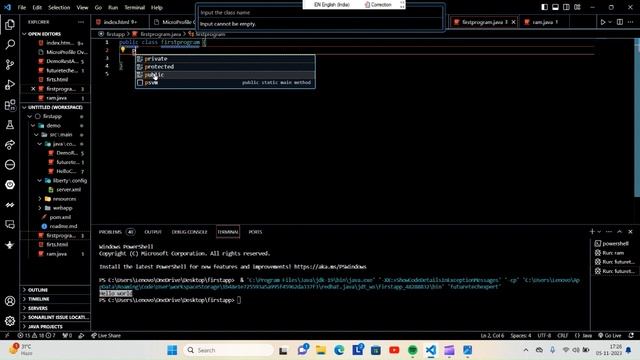Open the Explorer view in activity bar
Viewport: 640px width, 360px height.
pyautogui.click(x=10, y=24)
